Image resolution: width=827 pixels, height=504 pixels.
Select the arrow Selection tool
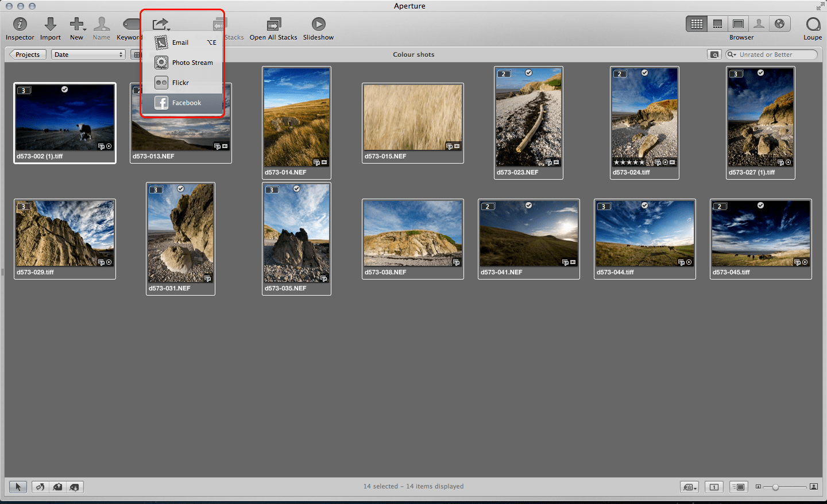(x=18, y=487)
